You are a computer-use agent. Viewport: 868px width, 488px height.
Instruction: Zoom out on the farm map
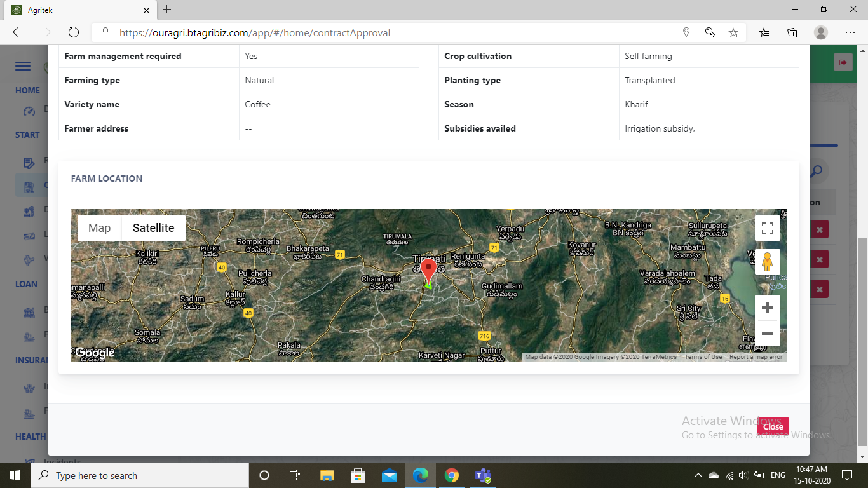pos(767,334)
